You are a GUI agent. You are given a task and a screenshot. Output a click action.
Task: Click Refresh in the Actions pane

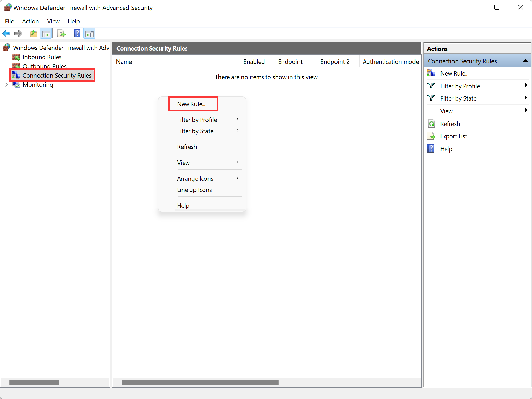pos(450,124)
